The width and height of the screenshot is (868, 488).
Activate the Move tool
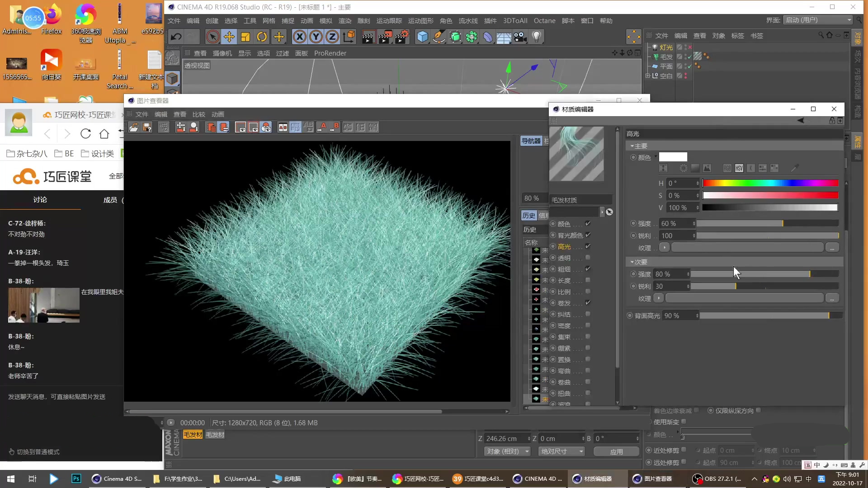[229, 37]
